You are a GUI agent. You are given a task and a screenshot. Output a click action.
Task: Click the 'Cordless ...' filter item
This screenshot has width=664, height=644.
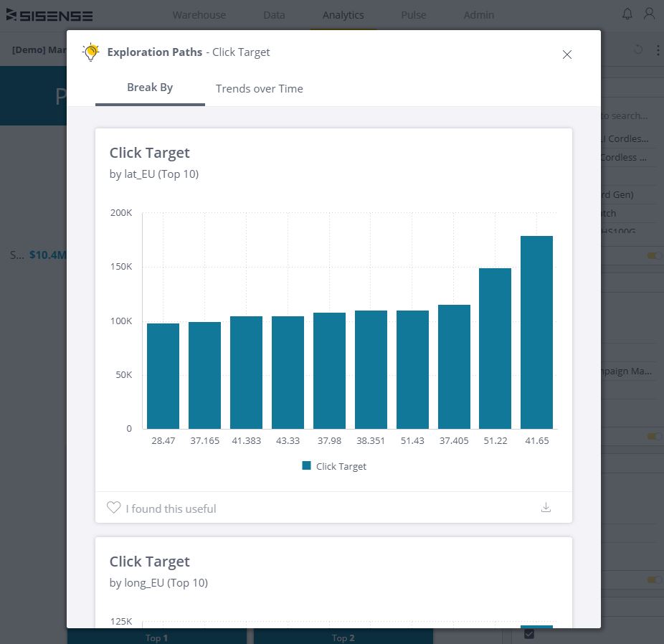623,158
